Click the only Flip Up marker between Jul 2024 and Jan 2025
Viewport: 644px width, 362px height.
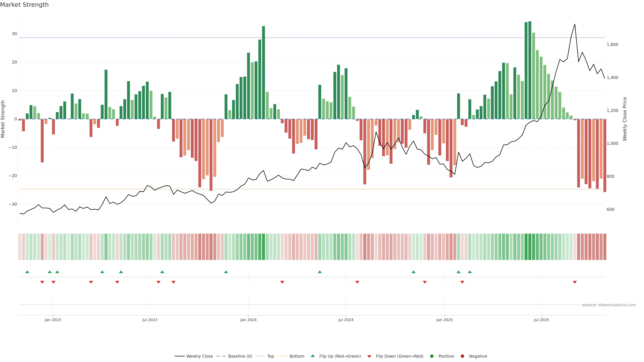[x=414, y=272]
